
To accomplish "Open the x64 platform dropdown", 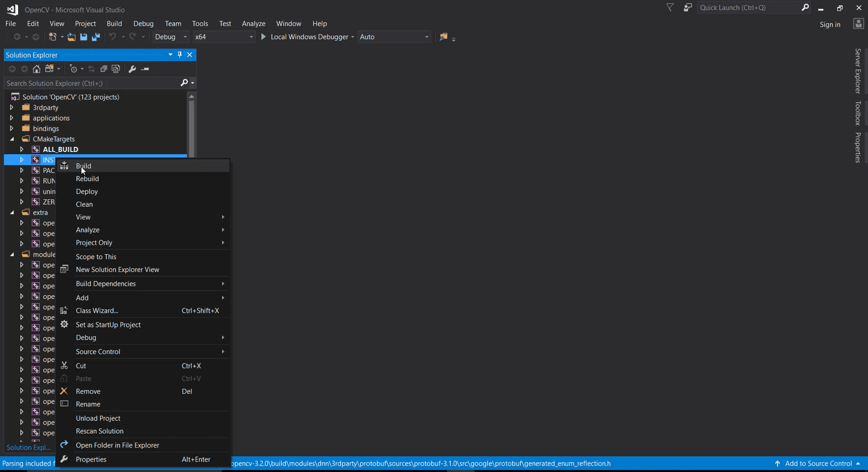I will tap(251, 37).
